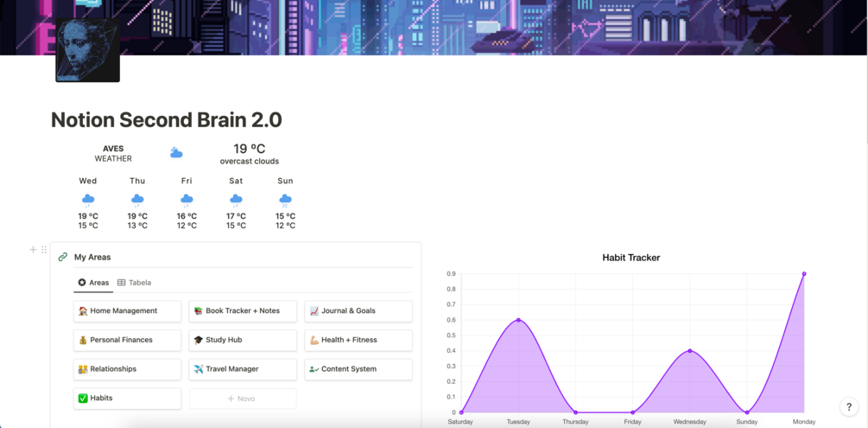The width and height of the screenshot is (868, 428).
Task: Click the airplane emoji on Travel Manager
Action: 198,368
